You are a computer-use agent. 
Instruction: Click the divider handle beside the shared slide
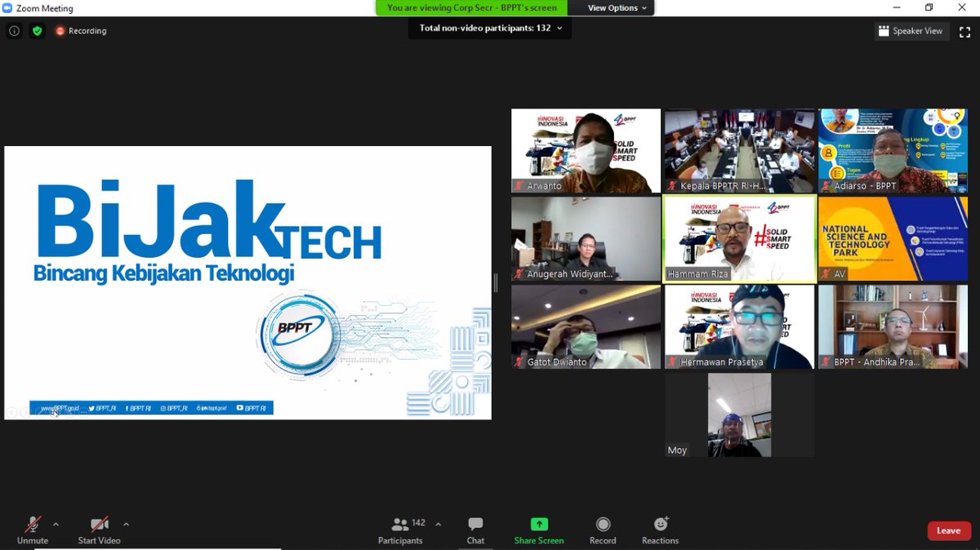tap(496, 283)
